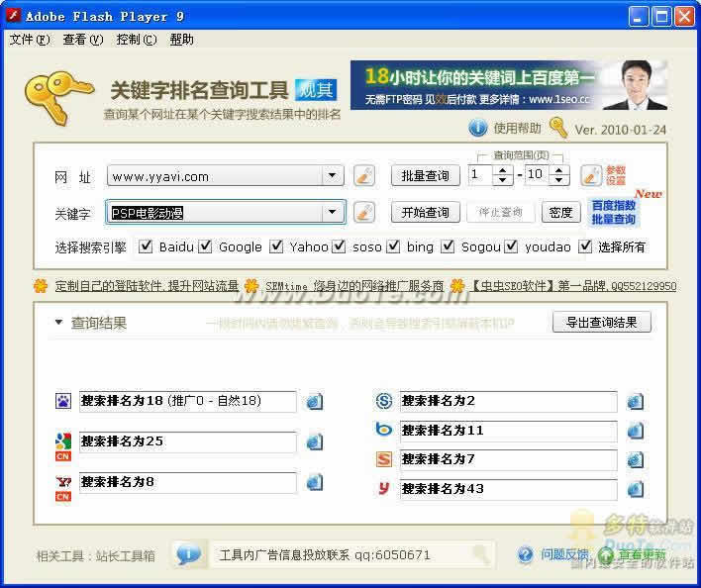Click the eraser icon next to keyword field
Viewport: 701px width, 588px height.
tap(364, 212)
